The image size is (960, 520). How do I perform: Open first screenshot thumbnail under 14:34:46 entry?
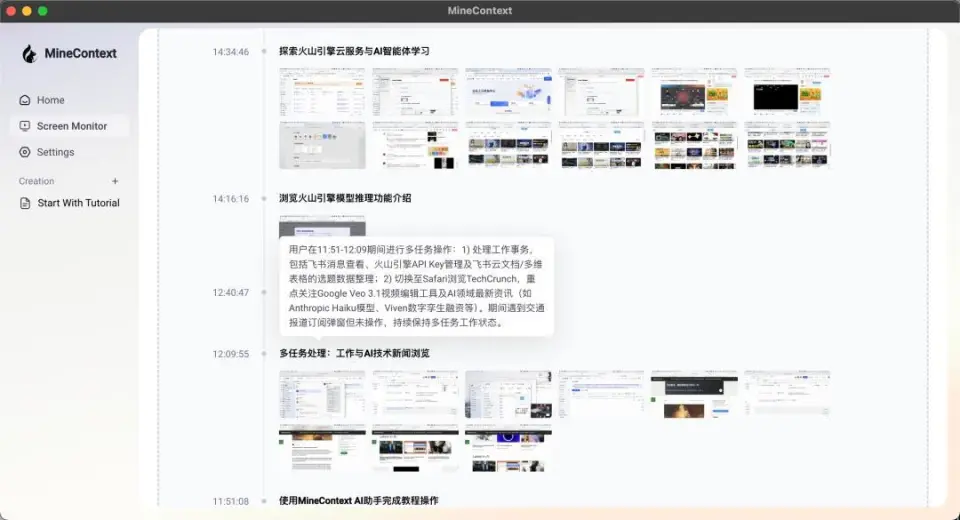pos(322,92)
